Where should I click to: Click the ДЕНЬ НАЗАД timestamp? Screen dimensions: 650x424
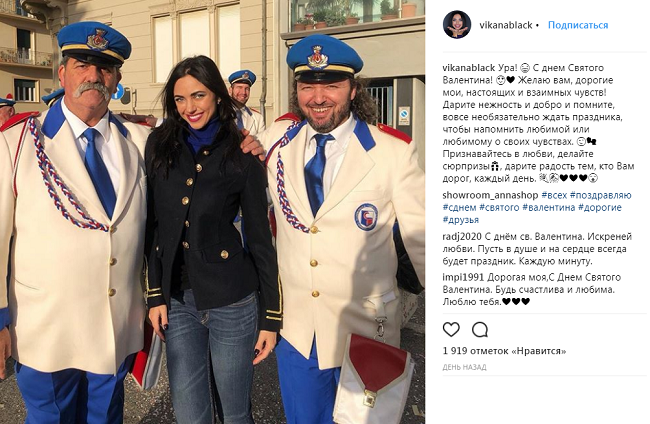tap(464, 367)
